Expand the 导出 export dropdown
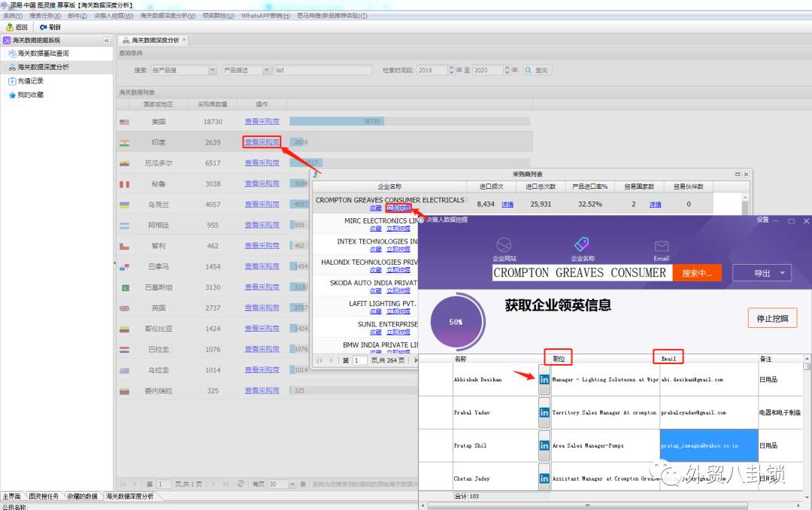 tap(783, 273)
